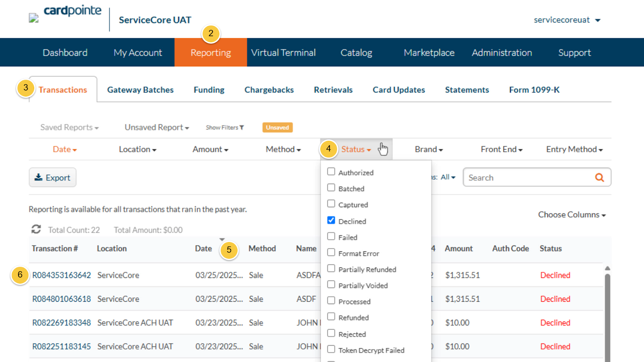Image resolution: width=644 pixels, height=362 pixels.
Task: Collapse the Status filter dropdown
Action: point(356,149)
